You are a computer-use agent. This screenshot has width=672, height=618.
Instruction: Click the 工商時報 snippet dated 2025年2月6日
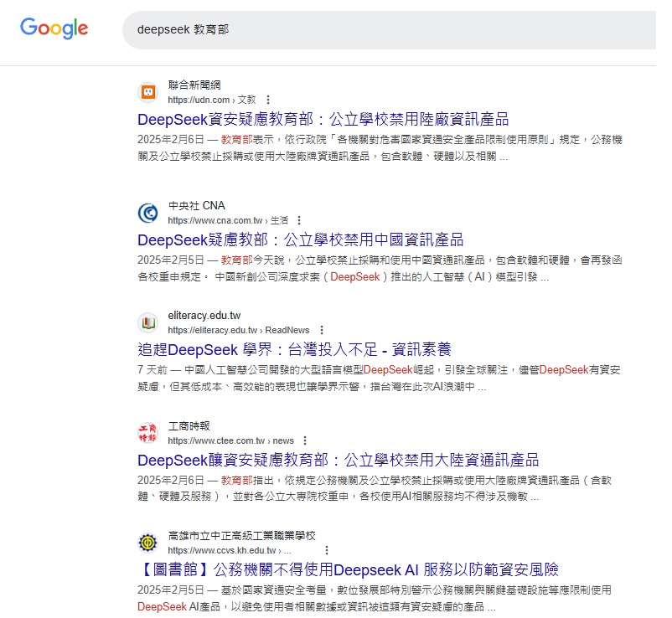tap(375, 489)
